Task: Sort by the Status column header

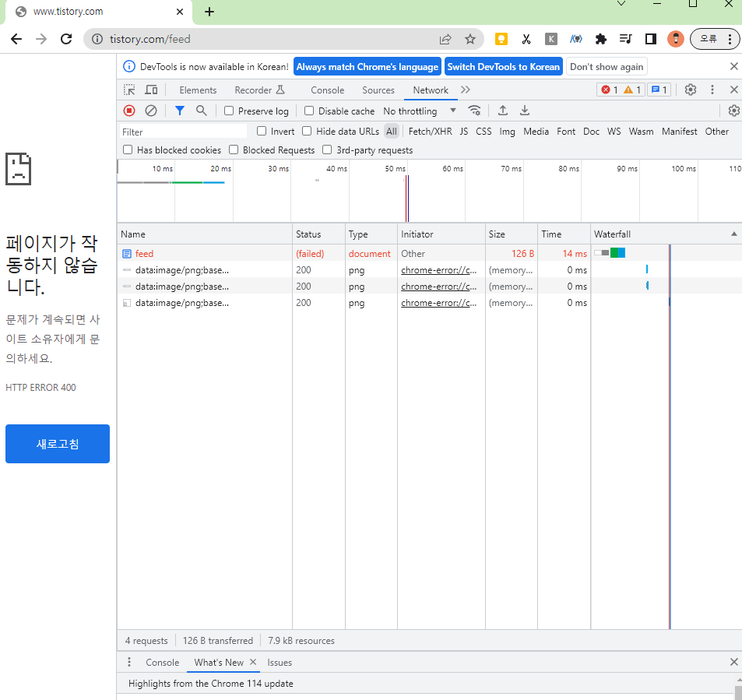Action: (318, 234)
